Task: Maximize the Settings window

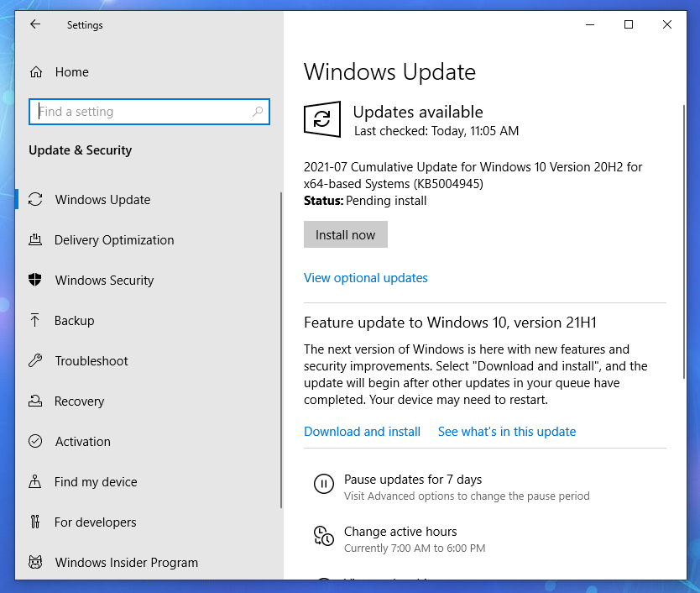Action: (629, 24)
